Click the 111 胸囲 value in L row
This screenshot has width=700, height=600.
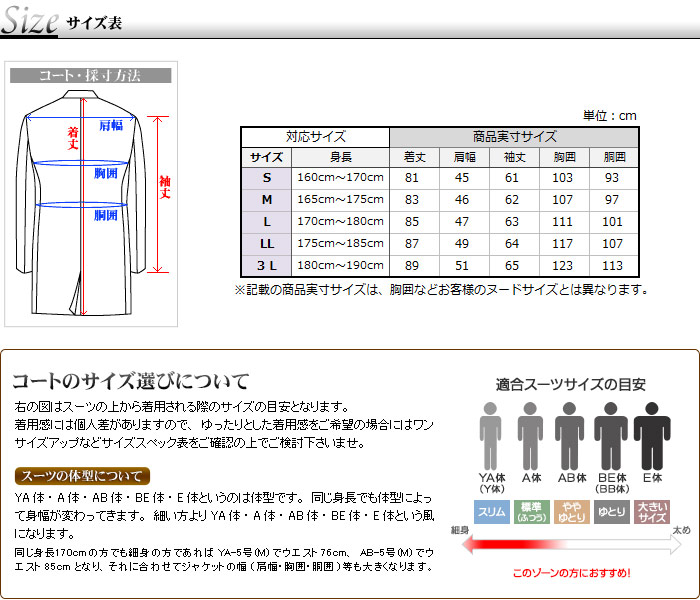562,221
